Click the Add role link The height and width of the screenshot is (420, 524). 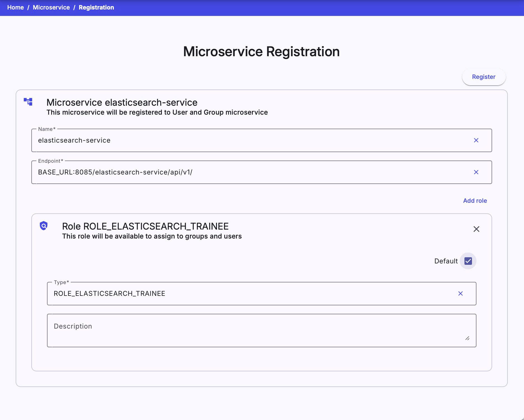coord(475,200)
